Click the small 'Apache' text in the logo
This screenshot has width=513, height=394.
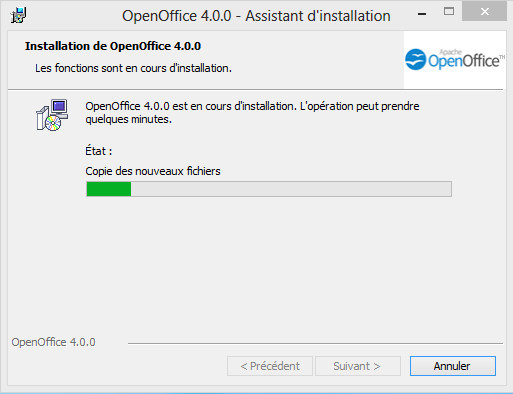coord(451,52)
